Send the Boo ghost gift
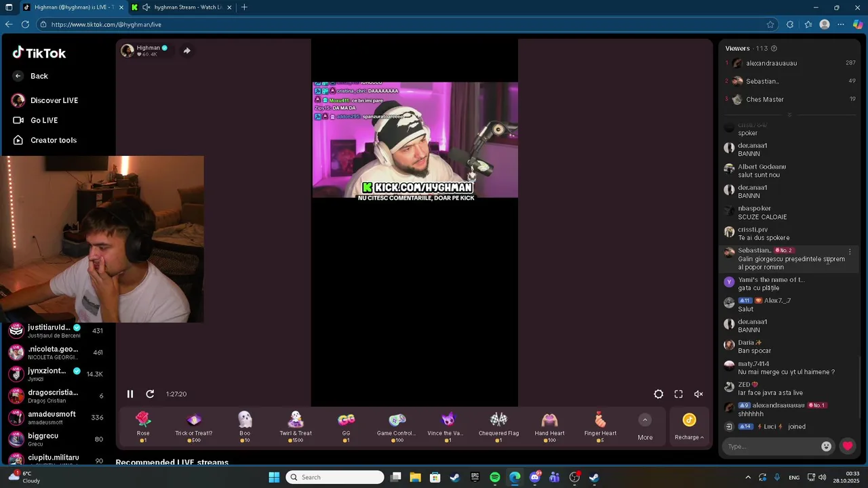868x488 pixels. coord(245,427)
